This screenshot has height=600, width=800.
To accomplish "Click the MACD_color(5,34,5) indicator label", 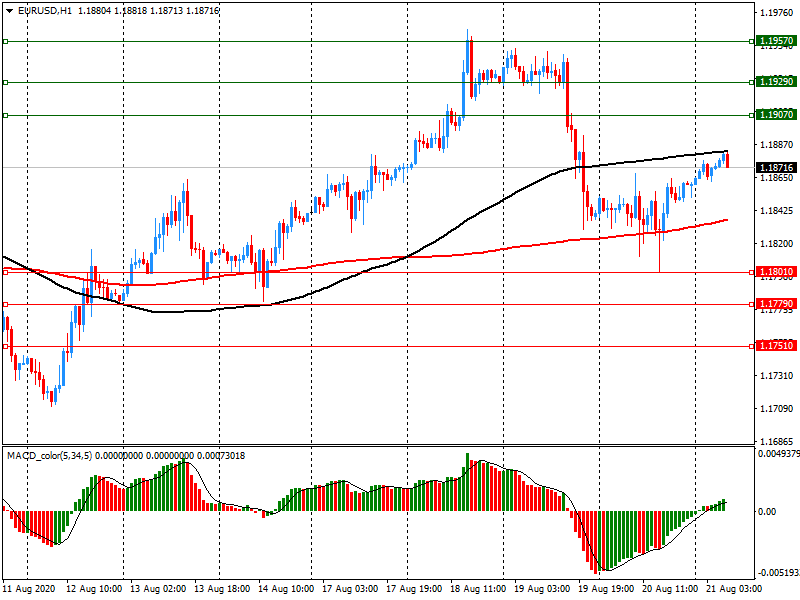I will 49,456.
